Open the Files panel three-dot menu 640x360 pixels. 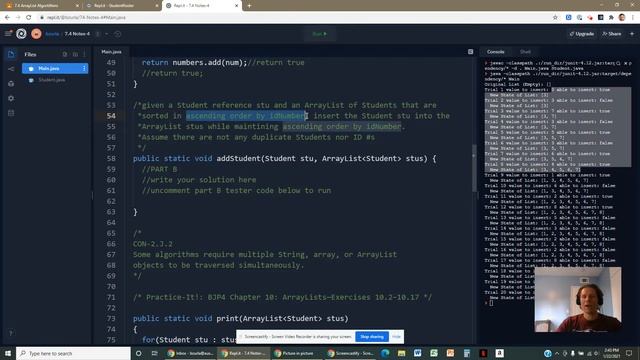click(84, 54)
